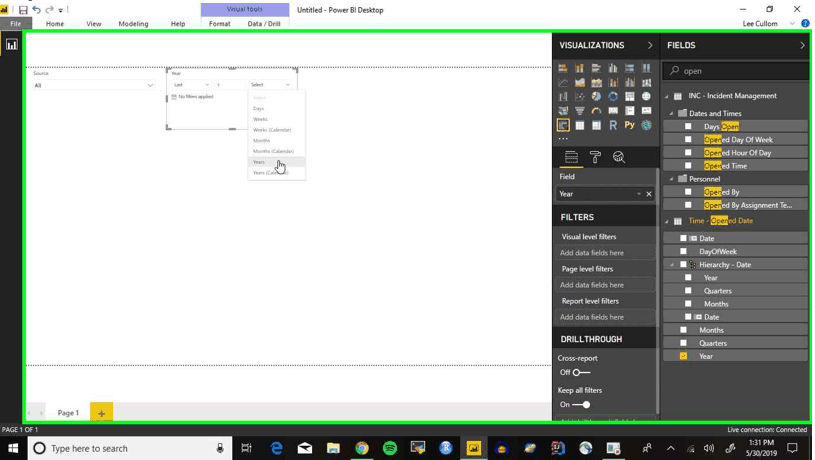This screenshot has height=460, width=815.
Task: Open the import custom visual ellipsis
Action: click(x=563, y=139)
